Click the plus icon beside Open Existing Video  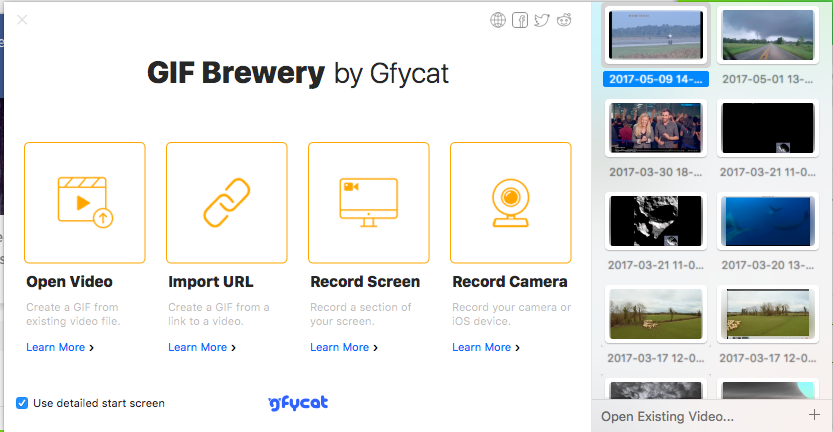point(814,415)
